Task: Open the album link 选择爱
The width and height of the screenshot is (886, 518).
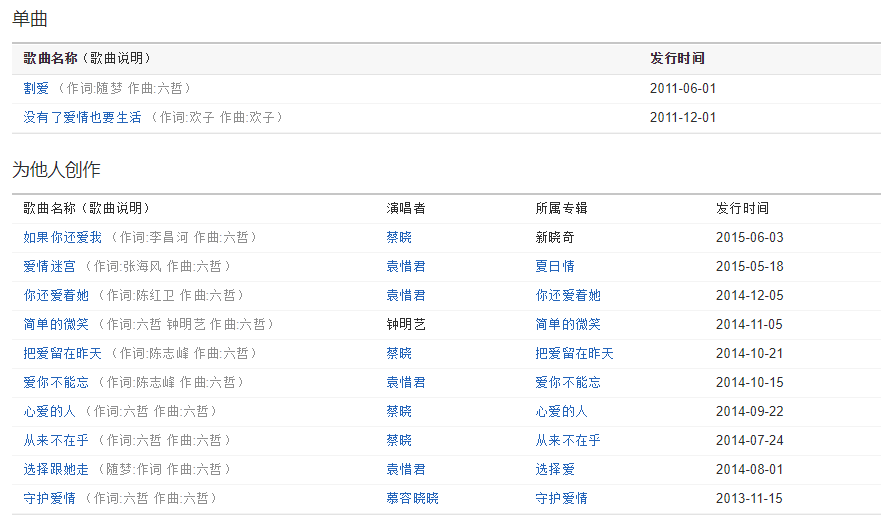Action: [x=555, y=469]
